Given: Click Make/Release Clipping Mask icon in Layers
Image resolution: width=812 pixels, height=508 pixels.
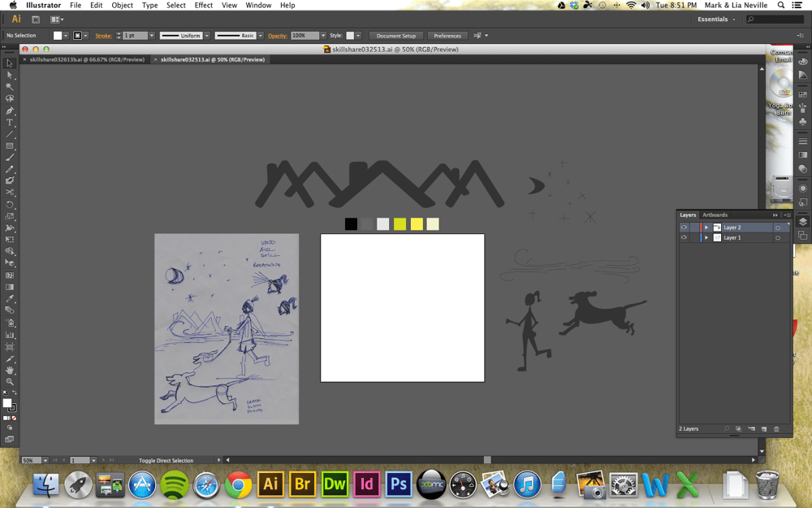Looking at the screenshot, I should (738, 428).
